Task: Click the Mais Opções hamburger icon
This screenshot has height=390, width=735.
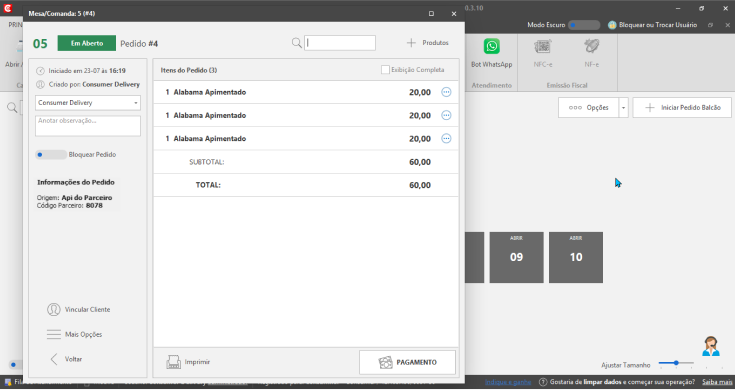Action: coord(53,334)
